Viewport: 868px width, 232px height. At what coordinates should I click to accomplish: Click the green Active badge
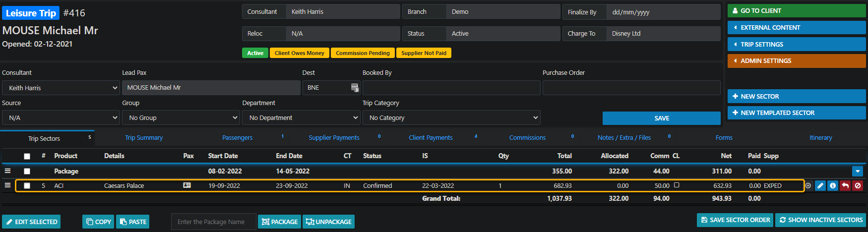point(255,53)
